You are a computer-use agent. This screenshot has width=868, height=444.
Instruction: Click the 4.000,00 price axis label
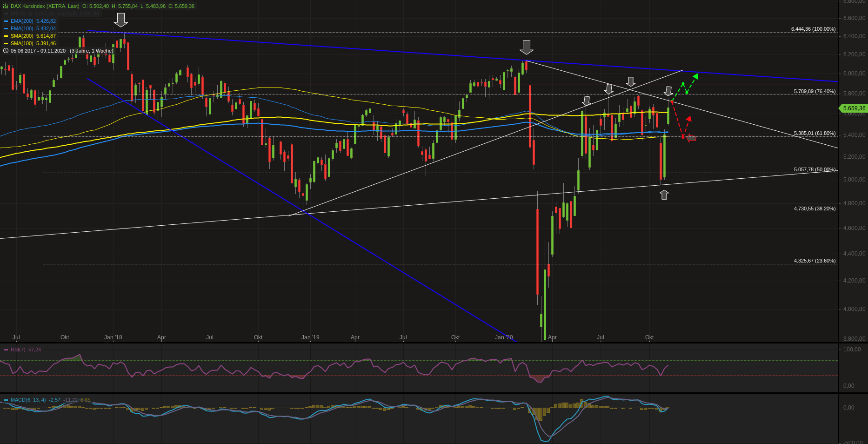854,309
